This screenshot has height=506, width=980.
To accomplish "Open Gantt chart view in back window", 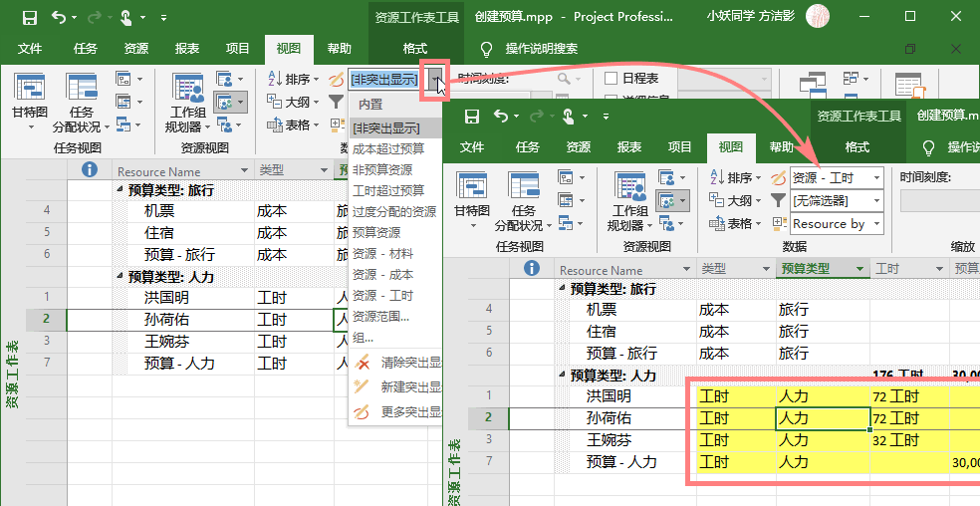I will click(x=29, y=102).
